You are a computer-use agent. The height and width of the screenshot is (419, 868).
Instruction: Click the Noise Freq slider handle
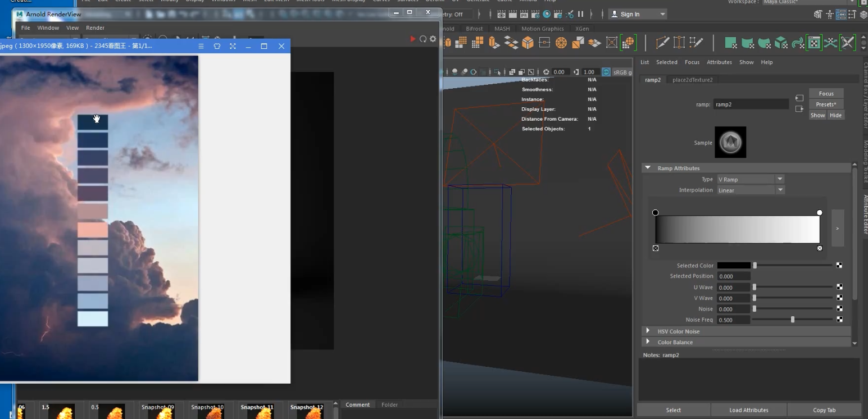point(793,320)
